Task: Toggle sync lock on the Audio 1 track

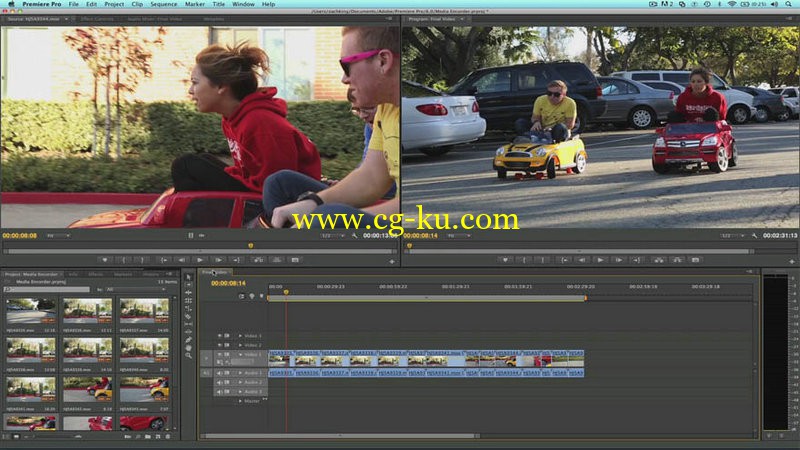Action: click(x=227, y=373)
